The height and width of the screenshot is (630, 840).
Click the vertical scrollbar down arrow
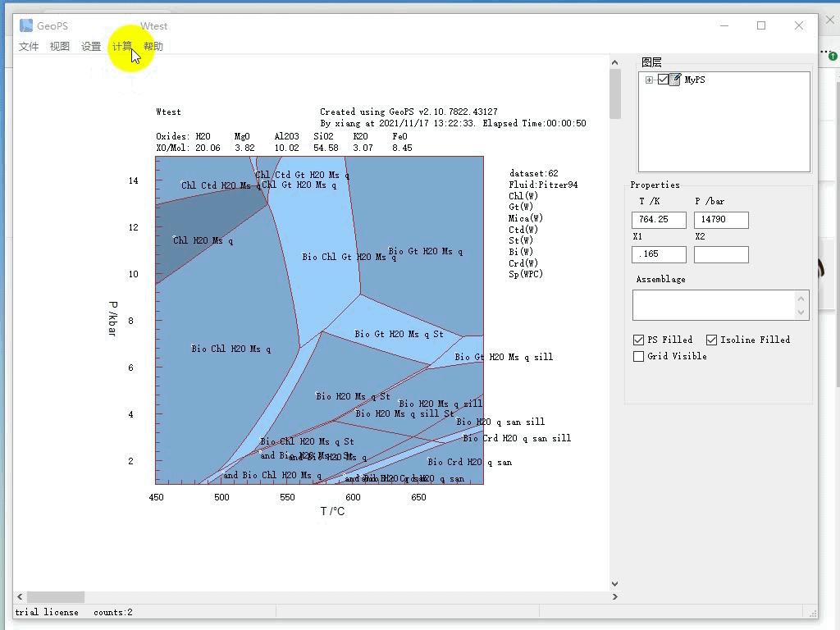tap(614, 583)
